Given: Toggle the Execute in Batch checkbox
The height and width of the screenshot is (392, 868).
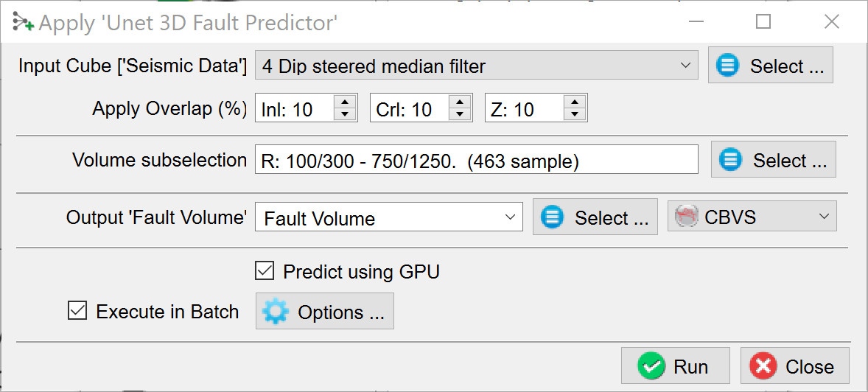Looking at the screenshot, I should pyautogui.click(x=77, y=311).
